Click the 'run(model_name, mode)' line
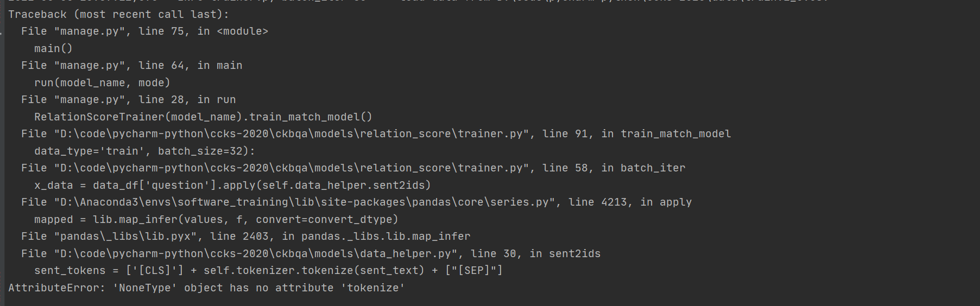Screen dimensions: 980x306 (x=102, y=83)
